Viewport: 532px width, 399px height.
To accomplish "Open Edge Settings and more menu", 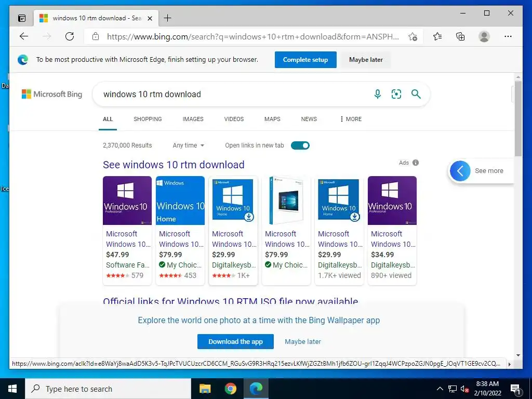I will point(508,36).
